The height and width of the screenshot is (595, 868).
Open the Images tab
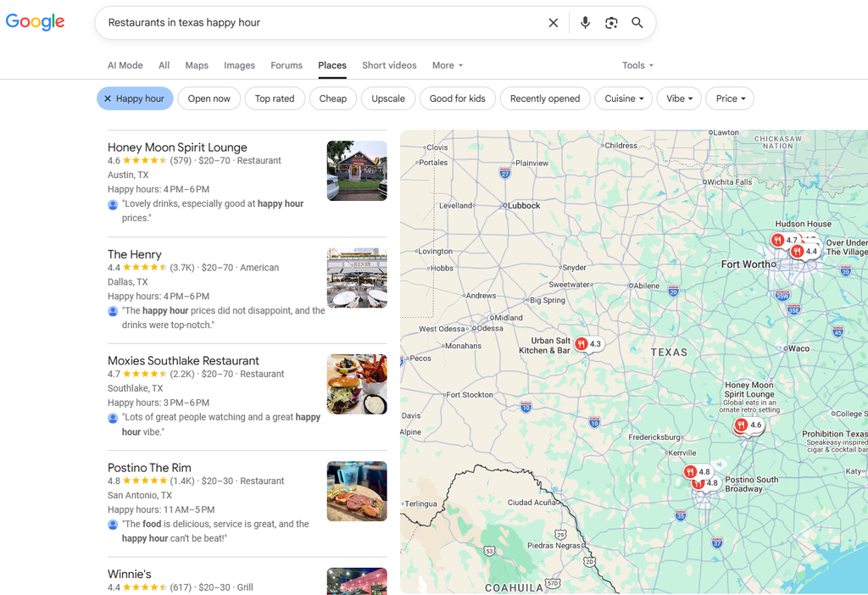[x=239, y=65]
